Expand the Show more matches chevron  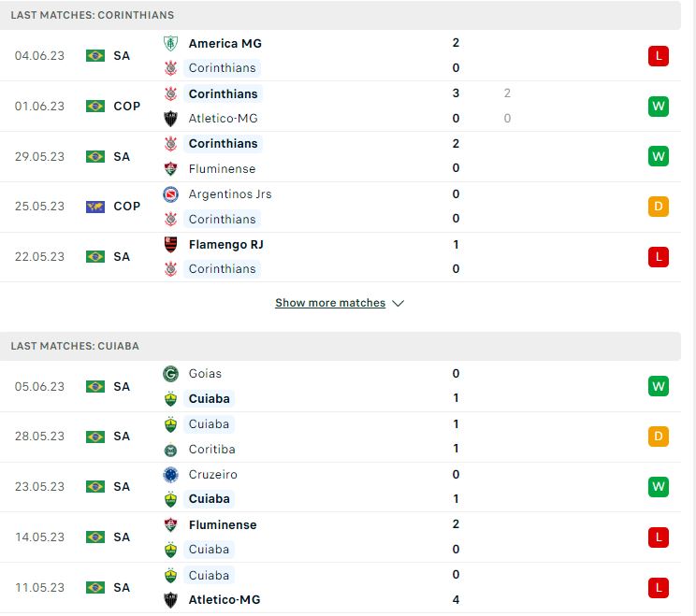tap(399, 304)
